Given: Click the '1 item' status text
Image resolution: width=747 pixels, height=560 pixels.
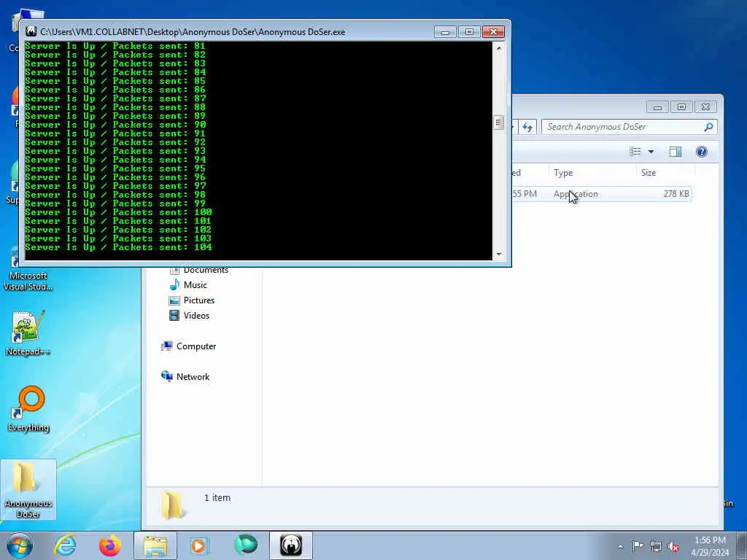Looking at the screenshot, I should coord(217,497).
